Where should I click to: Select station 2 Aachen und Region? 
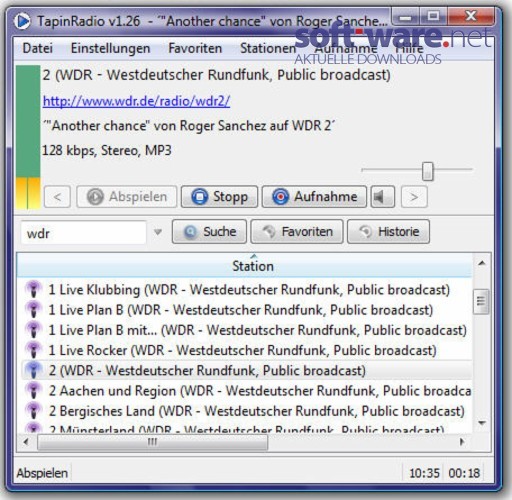[x=247, y=391]
